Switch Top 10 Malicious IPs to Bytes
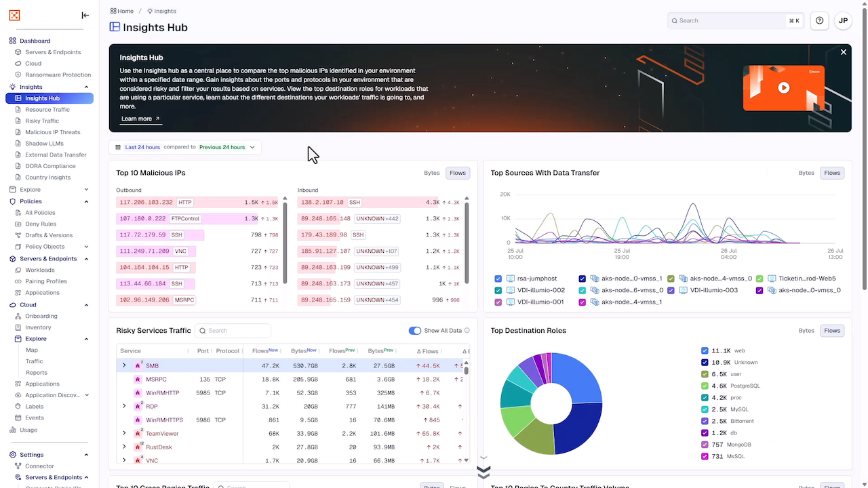The image size is (868, 488). point(432,173)
